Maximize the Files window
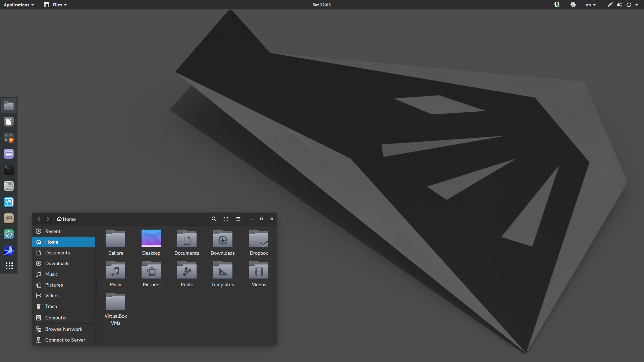Screen dimensions: 644x362 262,219
